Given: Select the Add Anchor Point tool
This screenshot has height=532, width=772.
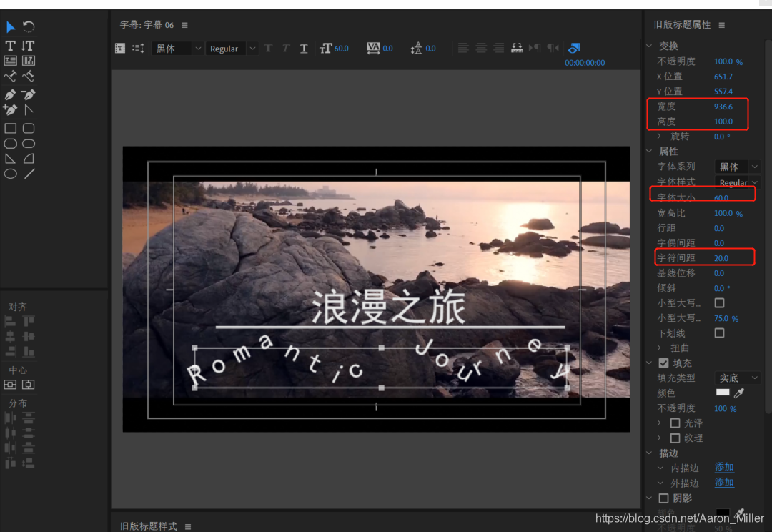Looking at the screenshot, I should click(10, 109).
